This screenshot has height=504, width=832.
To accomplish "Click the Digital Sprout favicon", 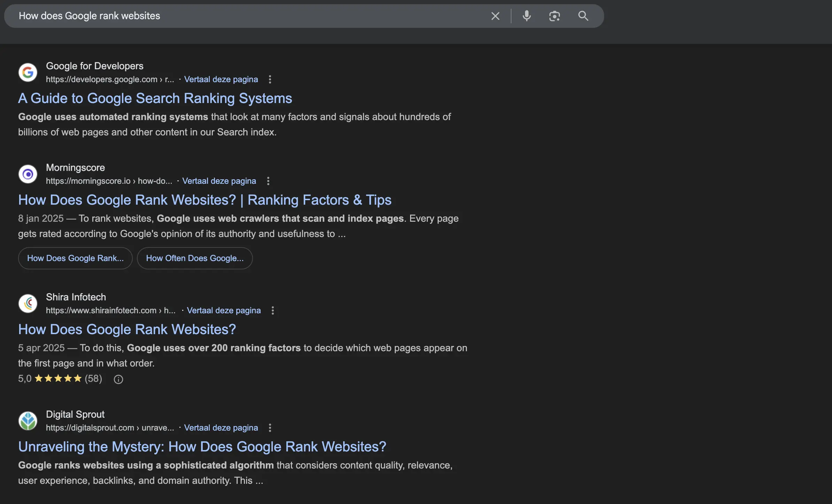I will [28, 421].
